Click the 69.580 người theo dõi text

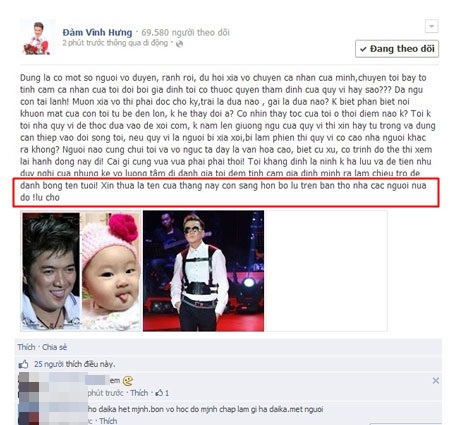click(185, 32)
